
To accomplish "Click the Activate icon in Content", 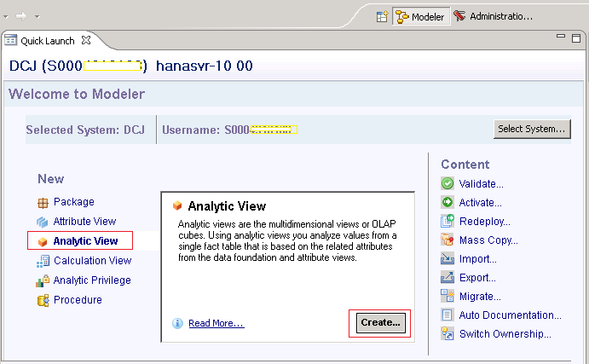I will (x=448, y=203).
